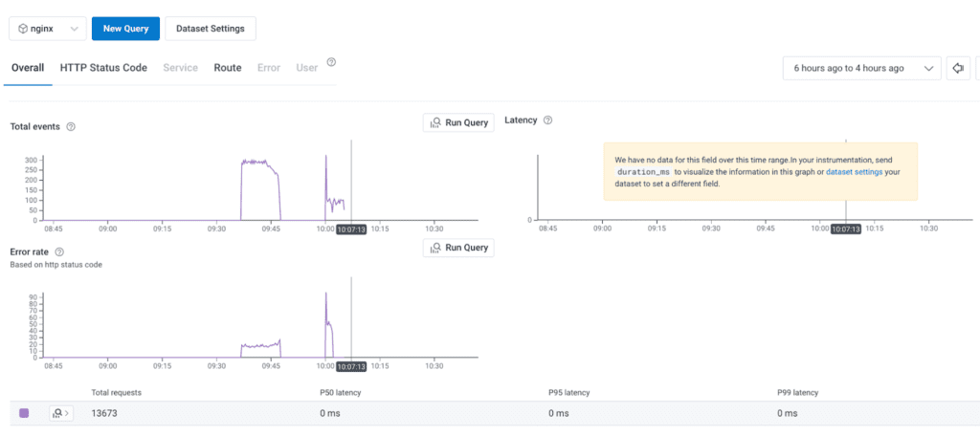Click the cube icon in the nginx dataset selector
980x436 pixels.
click(23, 29)
